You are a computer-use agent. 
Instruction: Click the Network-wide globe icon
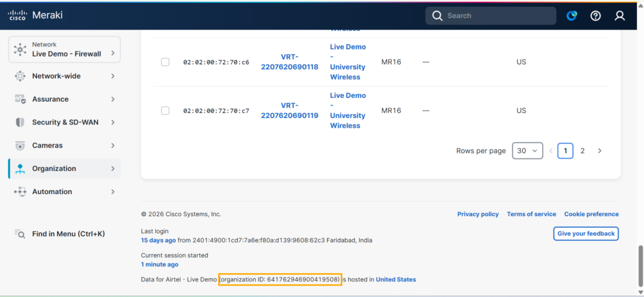19,77
